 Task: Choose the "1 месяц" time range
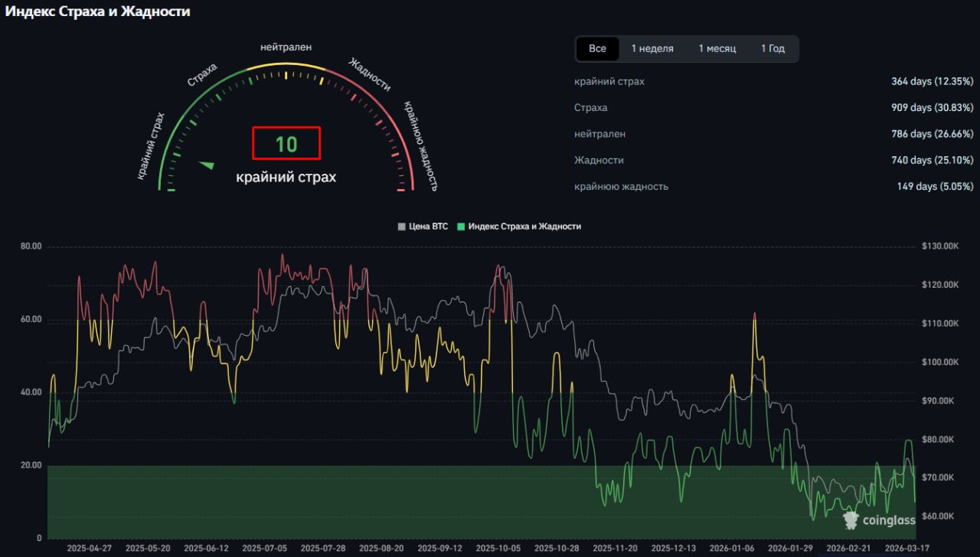click(x=717, y=48)
